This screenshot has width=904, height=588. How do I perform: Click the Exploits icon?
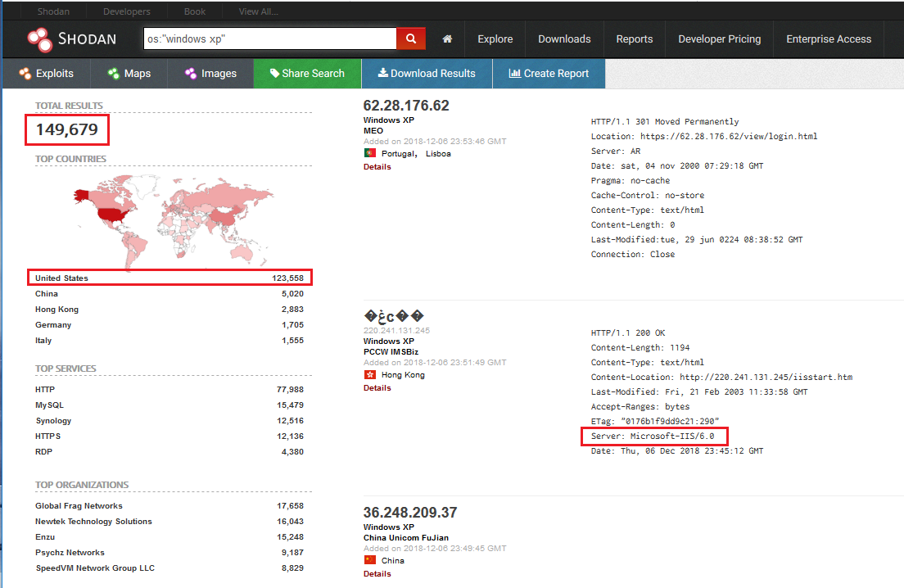coord(25,73)
